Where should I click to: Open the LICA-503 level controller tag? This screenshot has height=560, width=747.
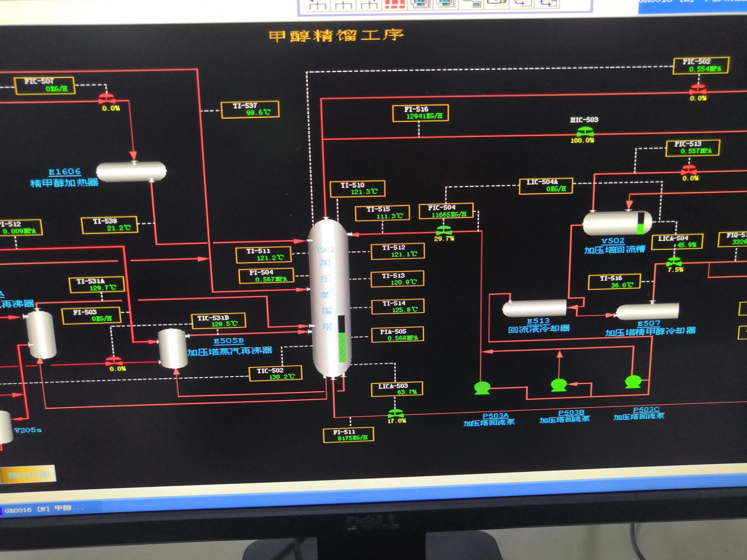397,389
